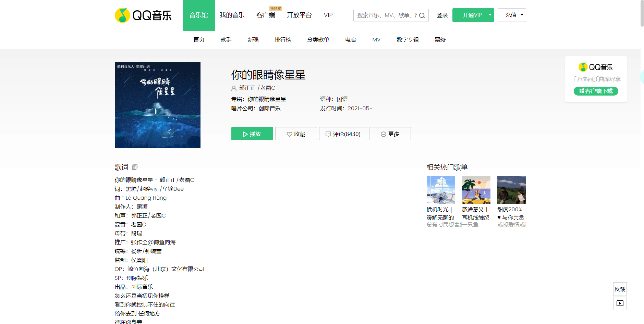Click the video play icon below 反馈

620,303
